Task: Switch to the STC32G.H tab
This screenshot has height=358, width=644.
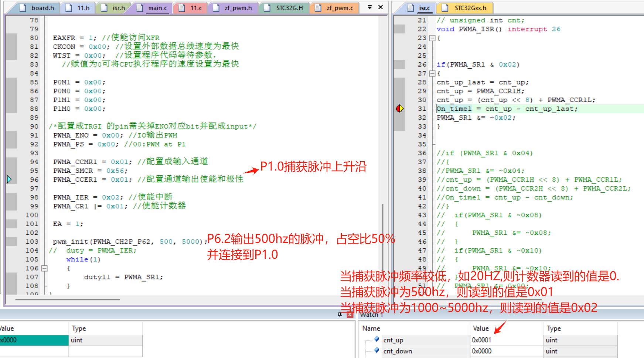Action: [x=284, y=8]
